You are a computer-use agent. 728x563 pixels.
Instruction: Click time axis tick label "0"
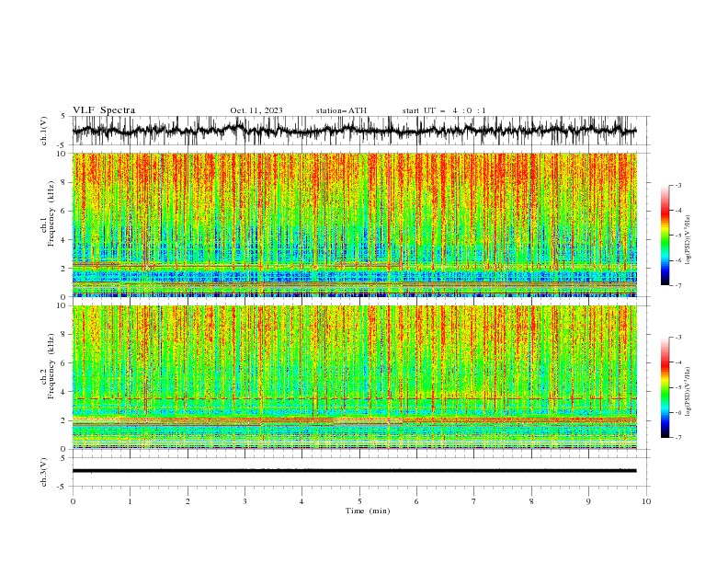(x=73, y=501)
